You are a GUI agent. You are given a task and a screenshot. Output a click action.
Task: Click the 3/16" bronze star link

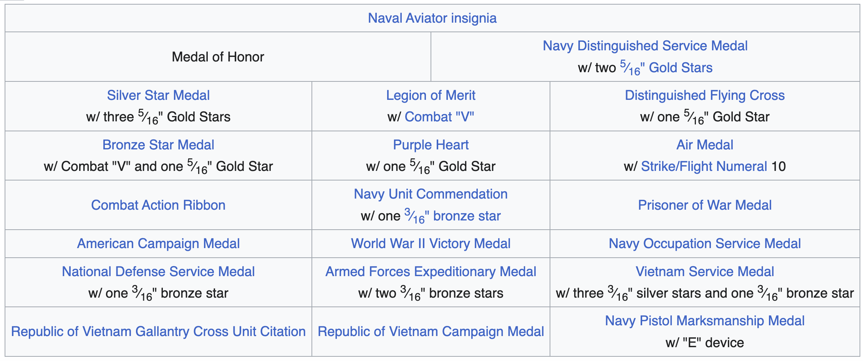click(x=452, y=216)
